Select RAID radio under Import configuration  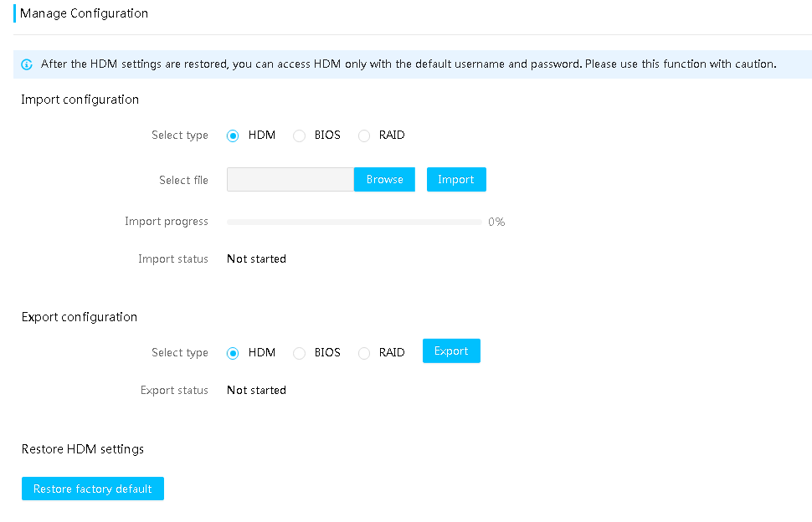coord(364,136)
